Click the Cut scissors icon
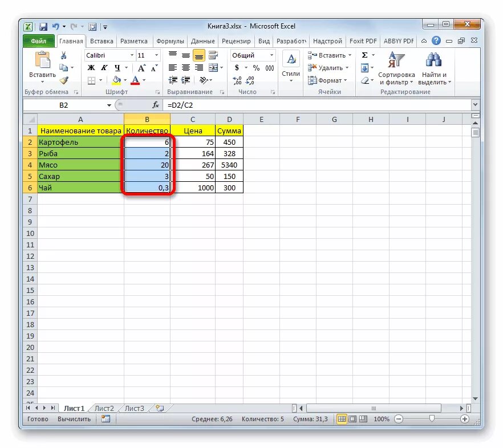 point(63,55)
